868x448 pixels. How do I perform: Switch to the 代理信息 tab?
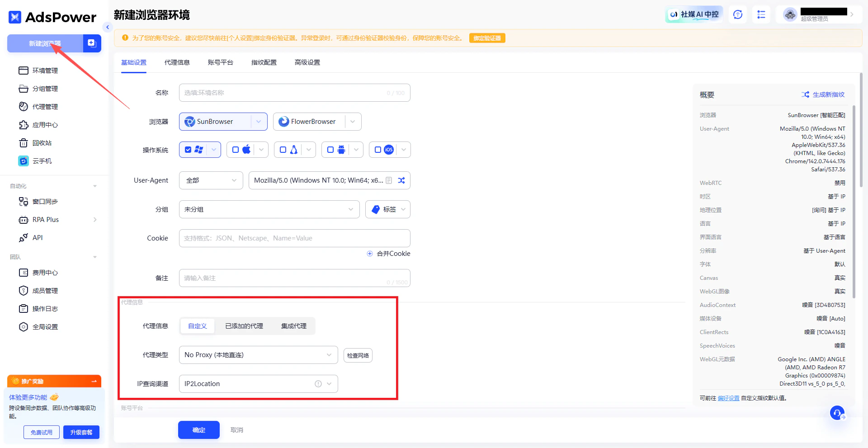(177, 62)
